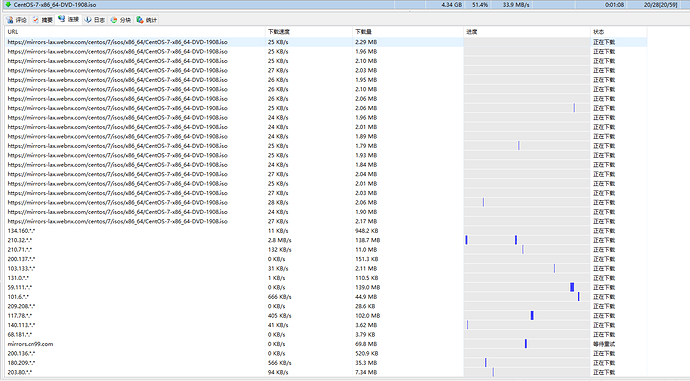Select the peer row 210.32.*.*
Image resolution: width=690 pixels, height=381 pixels.
(x=326, y=240)
